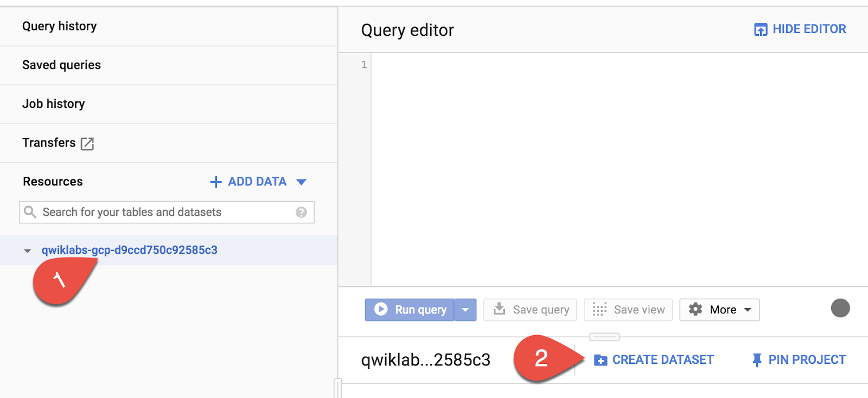Click the plus icon beside Add Data
The width and height of the screenshot is (868, 398).
coord(216,182)
